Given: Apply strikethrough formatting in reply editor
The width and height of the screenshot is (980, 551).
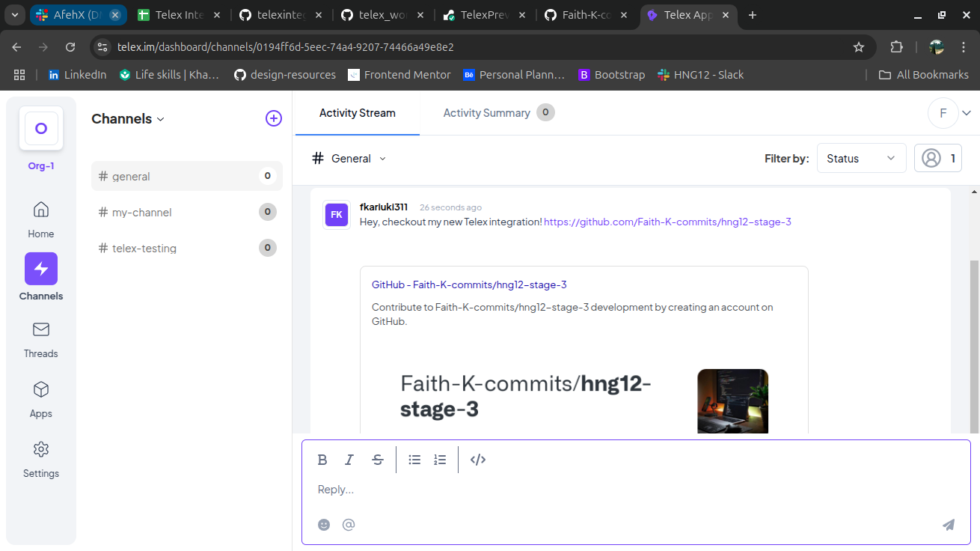Looking at the screenshot, I should click(x=378, y=460).
